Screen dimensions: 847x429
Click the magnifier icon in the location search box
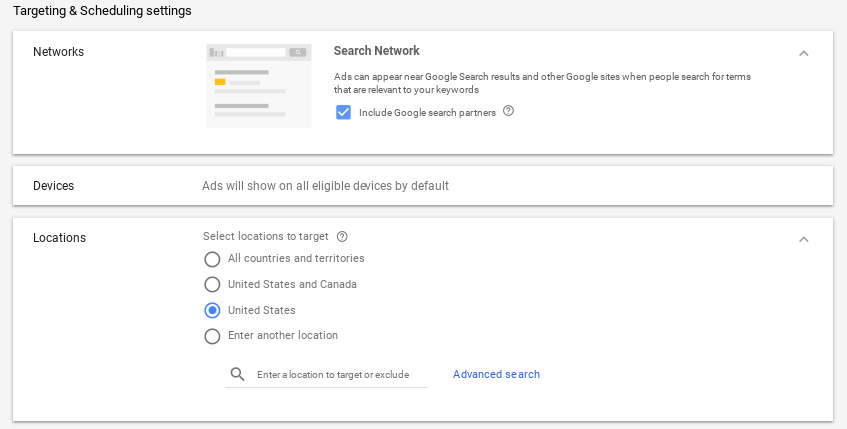pyautogui.click(x=237, y=374)
